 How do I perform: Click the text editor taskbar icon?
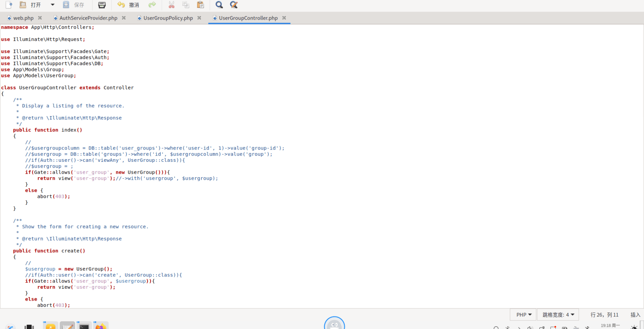pos(67,326)
